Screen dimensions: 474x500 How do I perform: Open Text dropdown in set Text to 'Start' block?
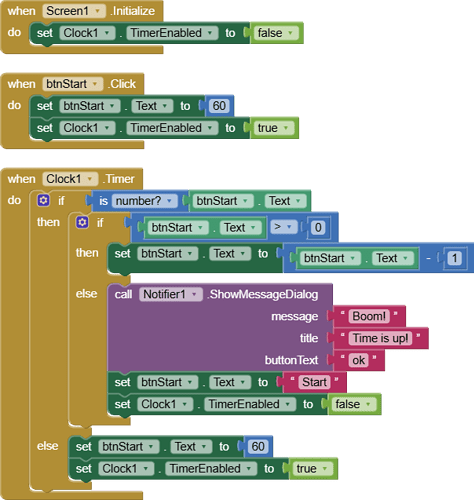click(230, 382)
